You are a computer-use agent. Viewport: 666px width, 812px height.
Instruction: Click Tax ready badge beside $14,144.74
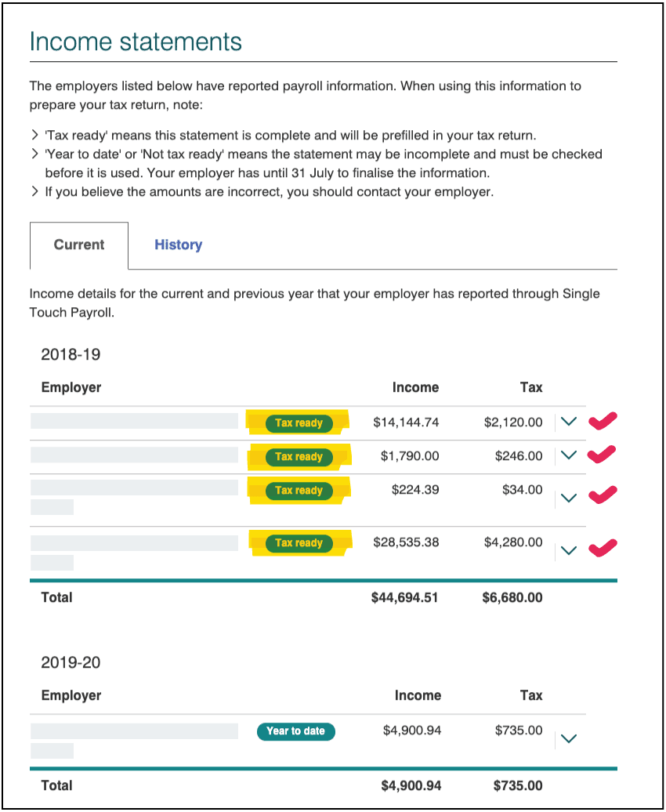pos(299,423)
